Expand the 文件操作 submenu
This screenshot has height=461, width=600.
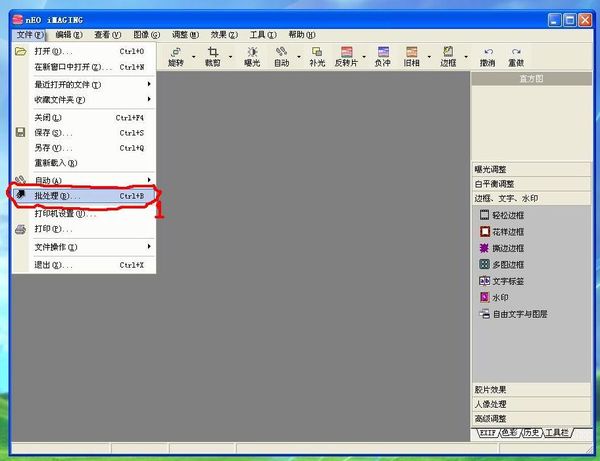[x=90, y=246]
